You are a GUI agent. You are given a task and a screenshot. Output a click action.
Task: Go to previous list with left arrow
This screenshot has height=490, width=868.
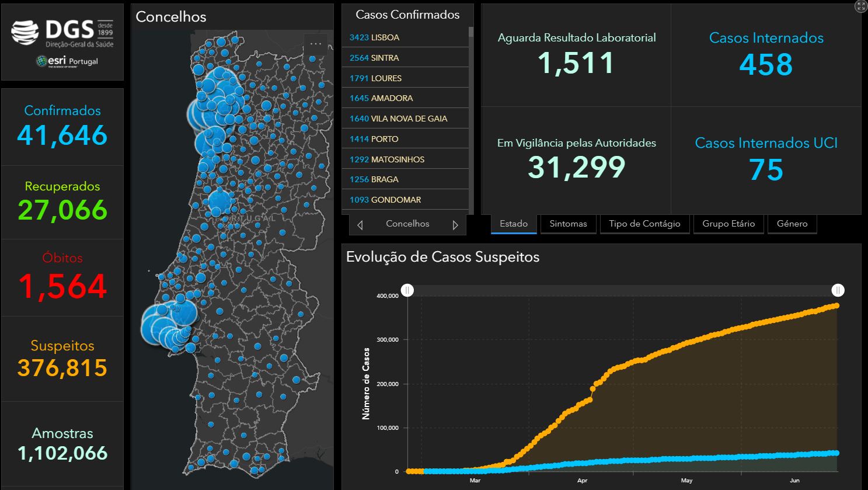[360, 225]
